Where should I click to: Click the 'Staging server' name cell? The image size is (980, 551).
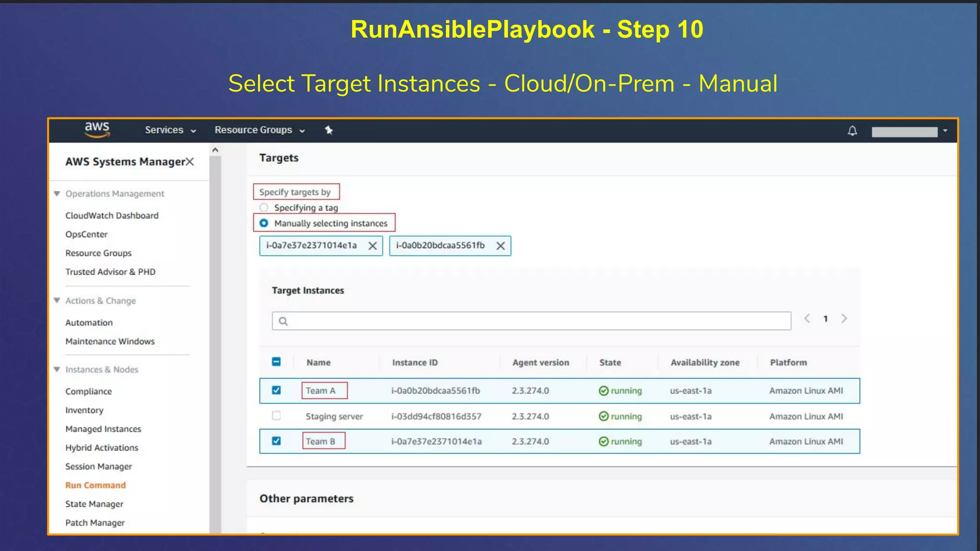(x=334, y=417)
